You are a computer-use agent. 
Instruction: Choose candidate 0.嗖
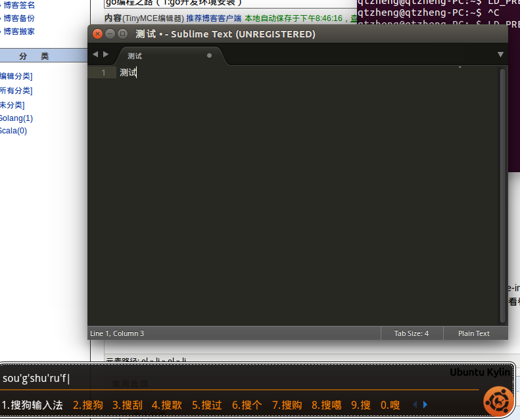point(390,405)
